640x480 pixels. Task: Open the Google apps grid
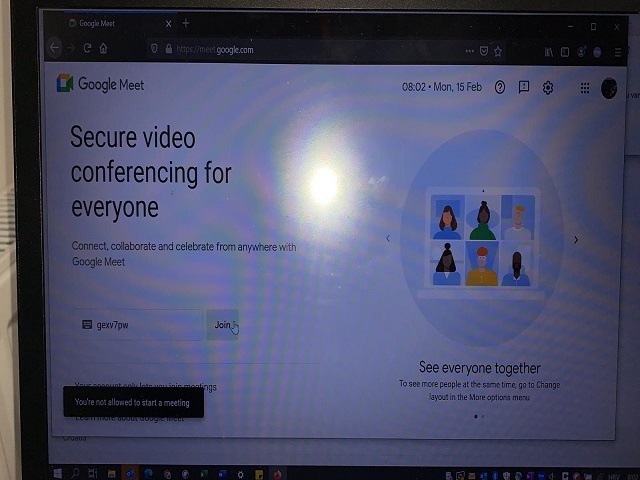tap(584, 88)
